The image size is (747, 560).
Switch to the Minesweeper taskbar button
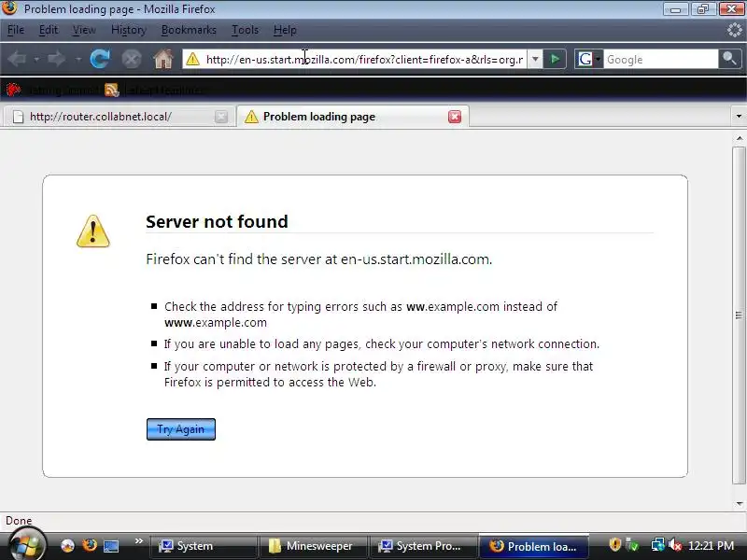point(313,546)
